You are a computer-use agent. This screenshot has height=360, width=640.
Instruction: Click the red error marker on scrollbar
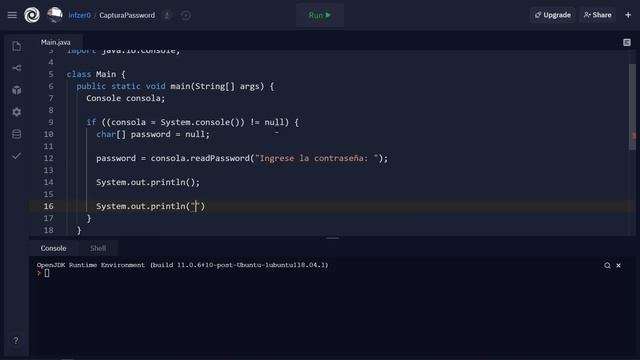[x=633, y=136]
